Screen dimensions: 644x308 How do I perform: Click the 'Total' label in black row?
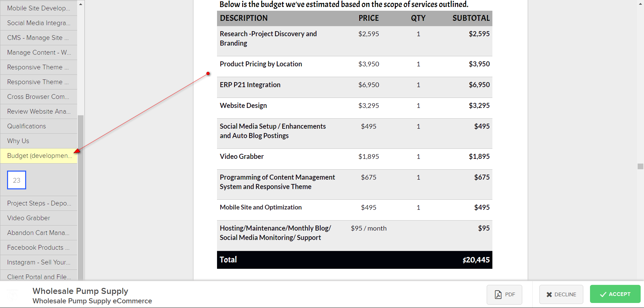point(228,260)
